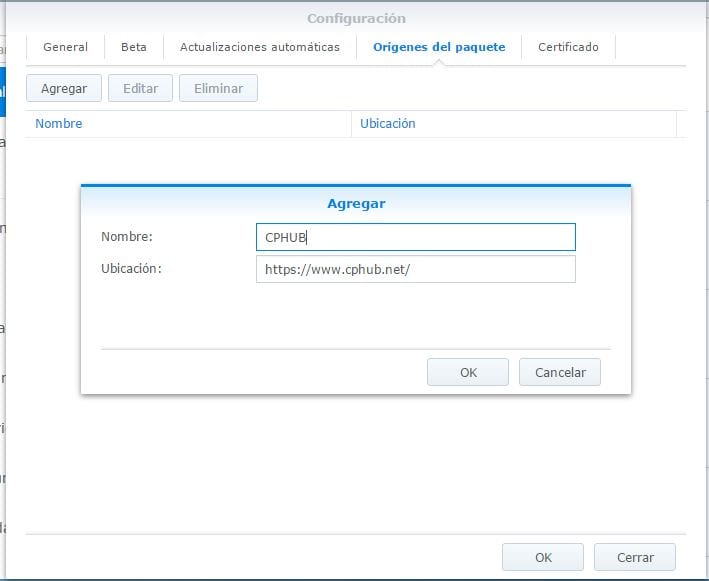
Task: Sort list by Nombre column header
Action: [59, 124]
